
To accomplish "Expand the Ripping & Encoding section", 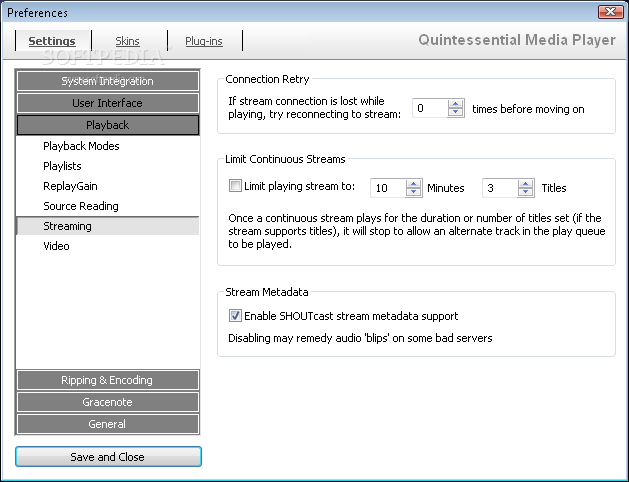I will [108, 380].
